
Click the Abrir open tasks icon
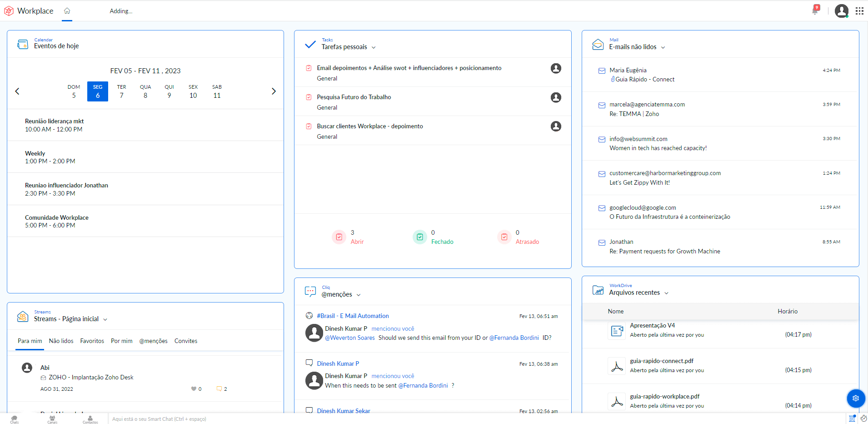[x=339, y=237]
